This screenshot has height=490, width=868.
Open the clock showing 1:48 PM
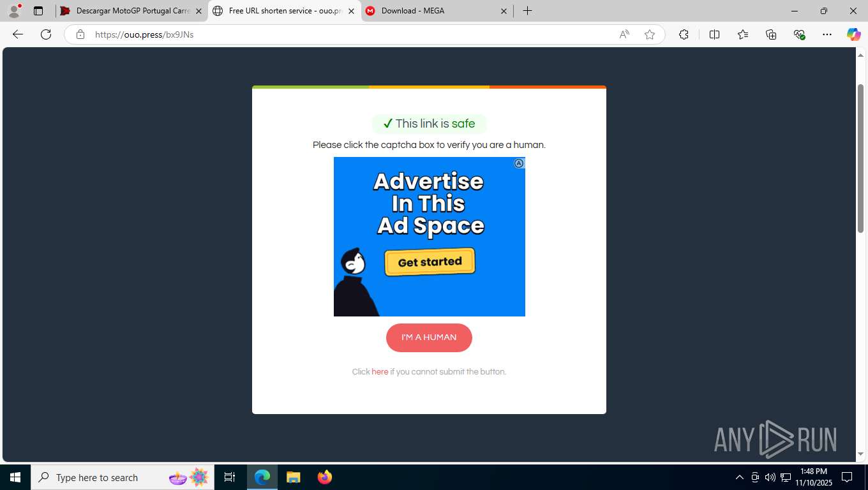(813, 477)
